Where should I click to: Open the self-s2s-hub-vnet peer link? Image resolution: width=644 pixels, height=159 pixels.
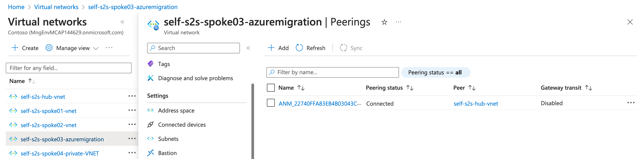click(x=475, y=104)
